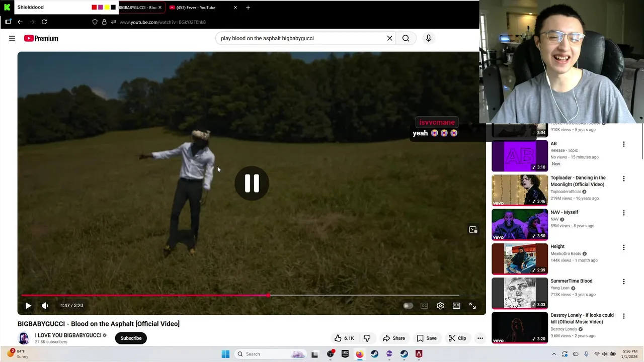
Task: Pick the magenta color swatch in the Shielddood overlay
Action: (100, 8)
